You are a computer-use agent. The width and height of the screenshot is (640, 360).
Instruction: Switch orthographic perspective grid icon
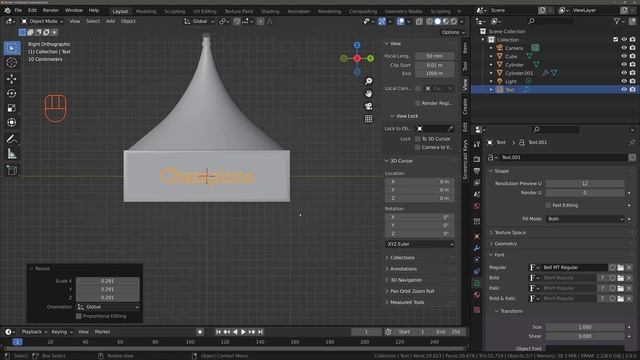(x=369, y=119)
